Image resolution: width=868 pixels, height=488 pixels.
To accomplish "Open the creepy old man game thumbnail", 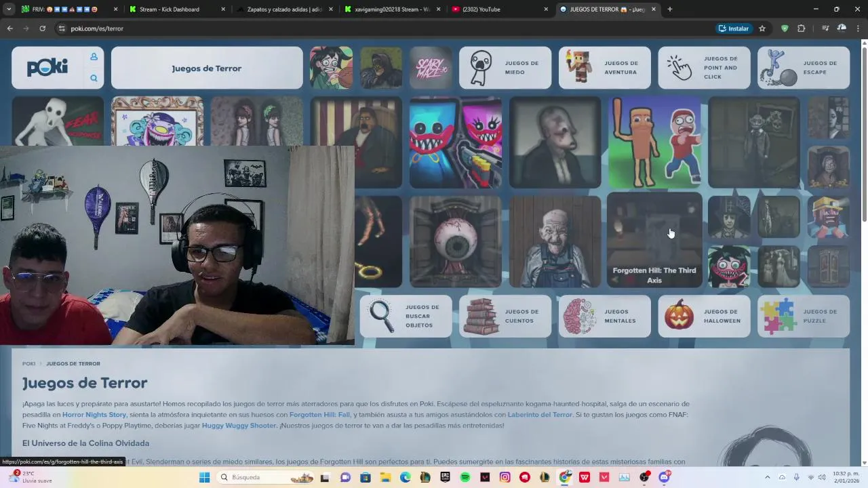I will [555, 242].
